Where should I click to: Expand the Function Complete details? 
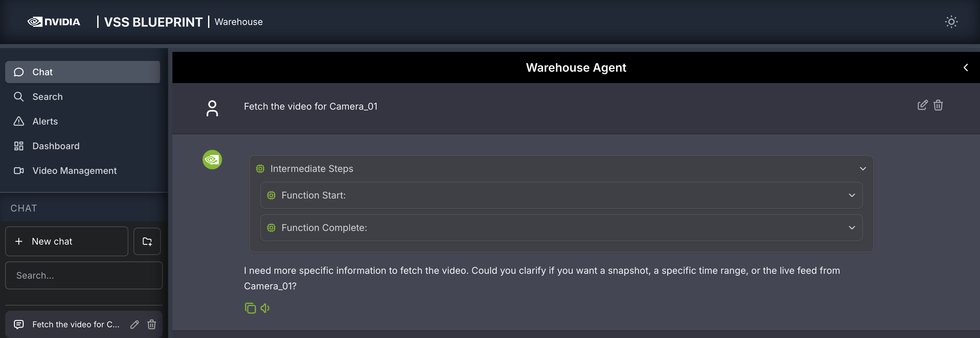[x=852, y=228]
